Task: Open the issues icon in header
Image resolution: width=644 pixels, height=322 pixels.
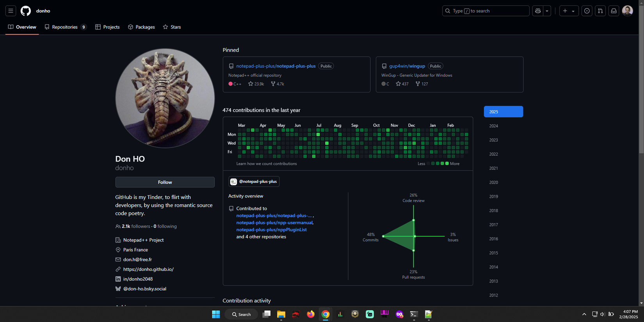Action: (x=587, y=11)
